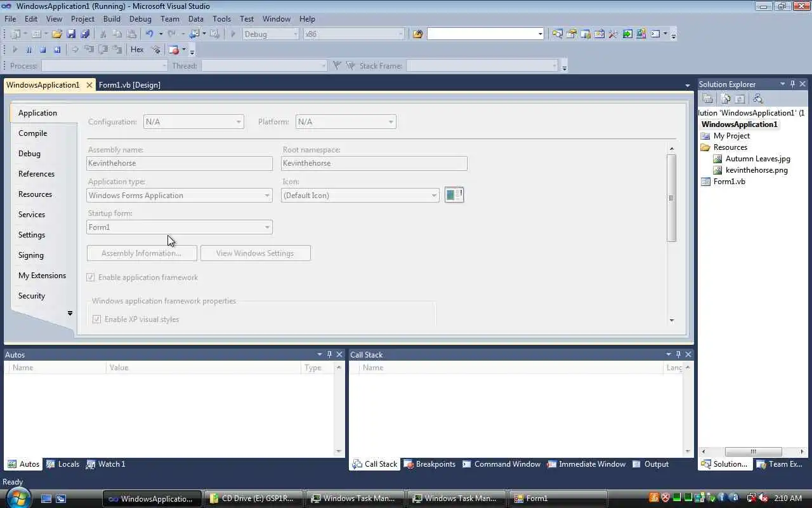Click View Class Diagram icon in Solution Explorer

[757, 98]
